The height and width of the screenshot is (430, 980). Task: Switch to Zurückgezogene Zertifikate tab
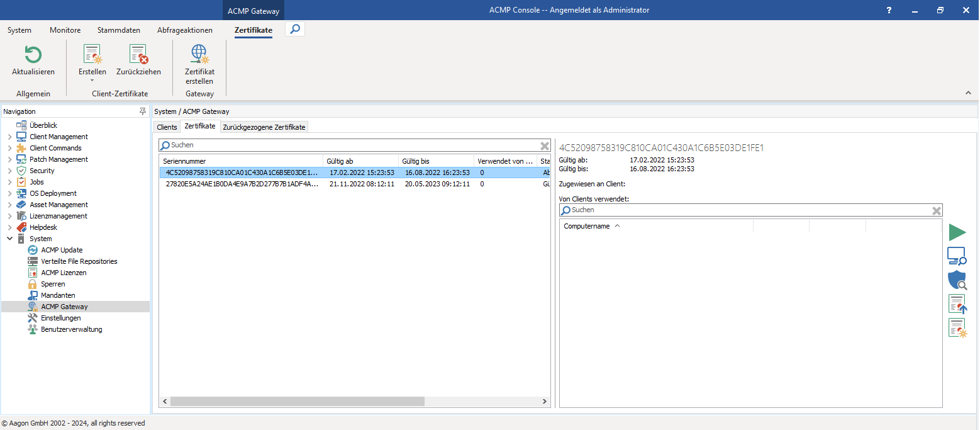264,127
